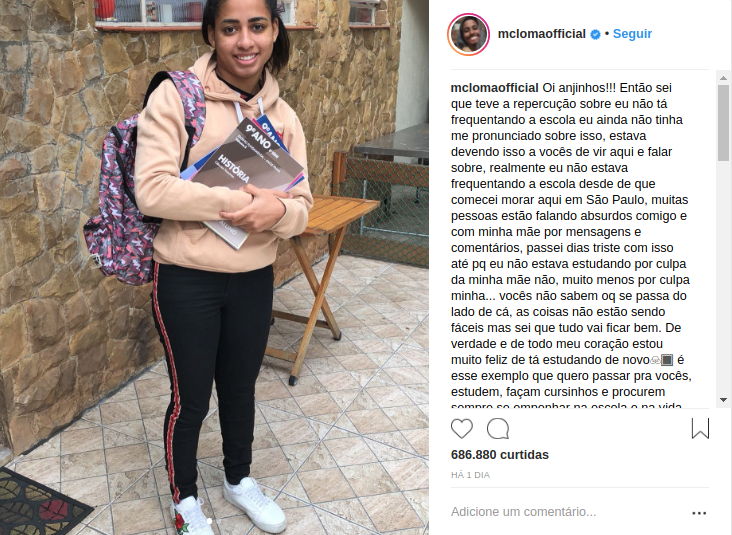
Task: Open the three-dot more options menu
Action: click(x=699, y=513)
